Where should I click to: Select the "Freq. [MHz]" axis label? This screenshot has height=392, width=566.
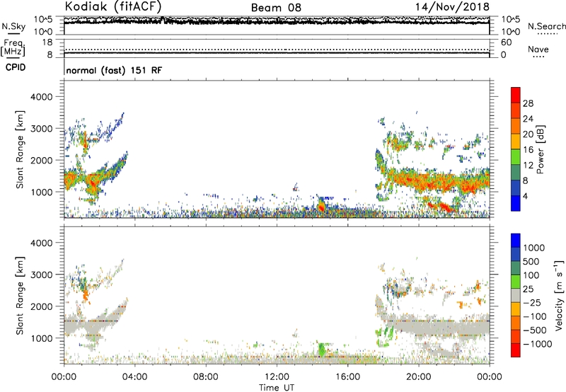(x=13, y=48)
